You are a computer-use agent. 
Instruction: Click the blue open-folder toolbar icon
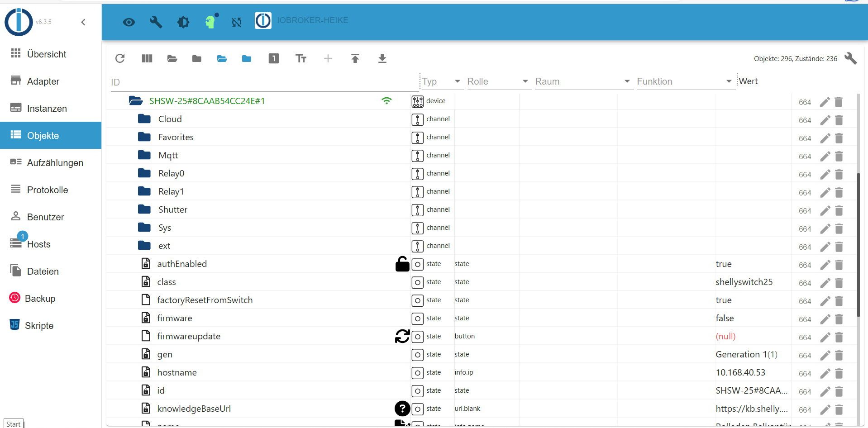click(222, 58)
